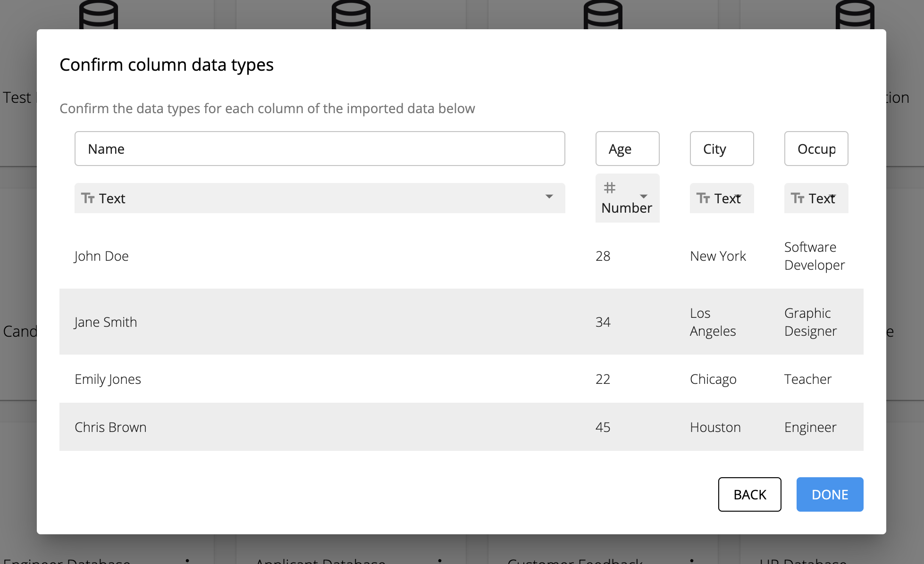Click the Confirm column data types heading

point(167,65)
